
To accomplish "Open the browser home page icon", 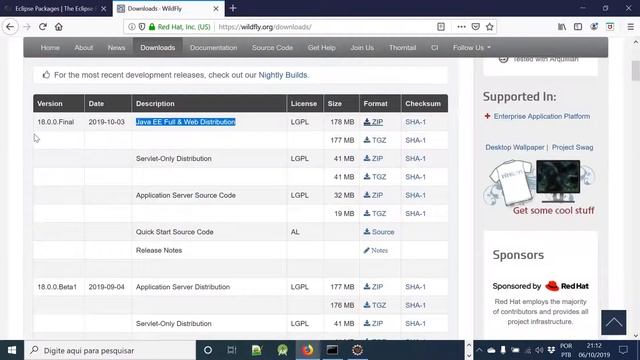I will [x=59, y=27].
